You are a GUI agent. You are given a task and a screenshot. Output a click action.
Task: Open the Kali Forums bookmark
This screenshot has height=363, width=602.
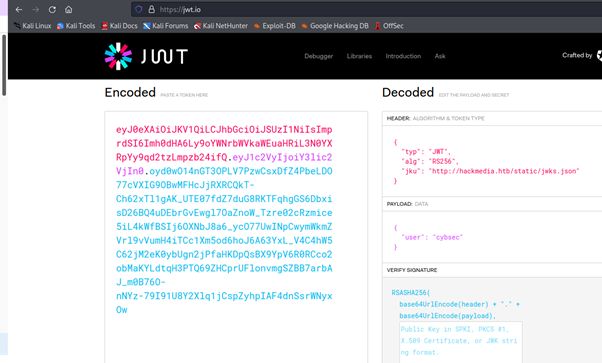click(165, 26)
